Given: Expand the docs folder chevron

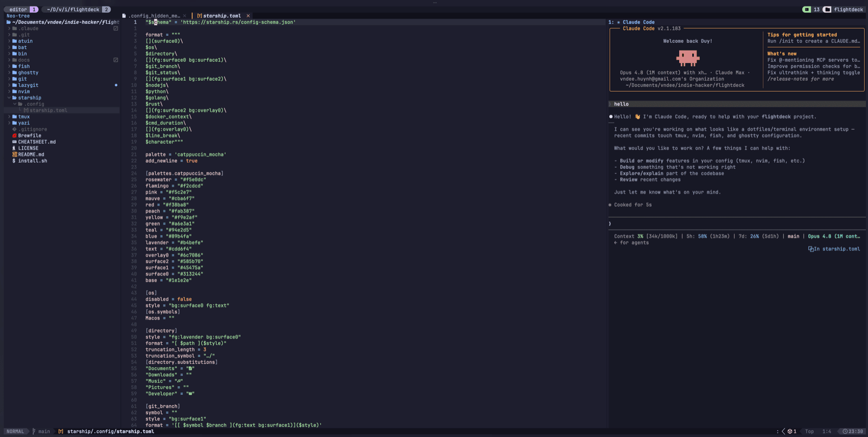Looking at the screenshot, I should 9,60.
